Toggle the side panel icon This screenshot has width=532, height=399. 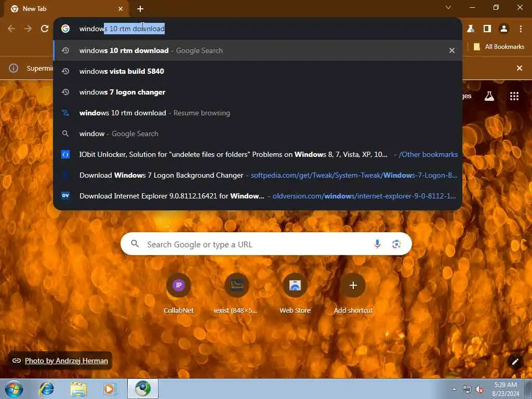[487, 29]
